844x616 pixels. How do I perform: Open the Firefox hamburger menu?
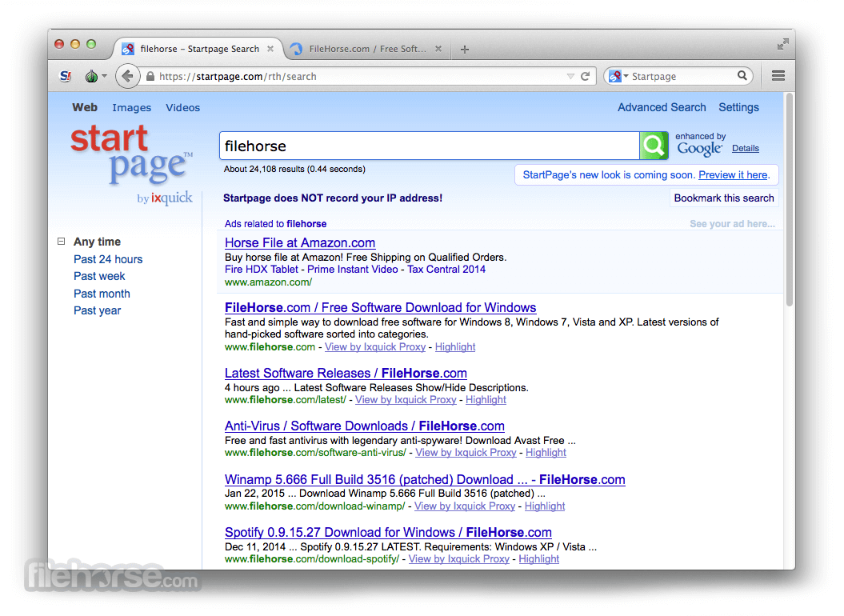[778, 76]
